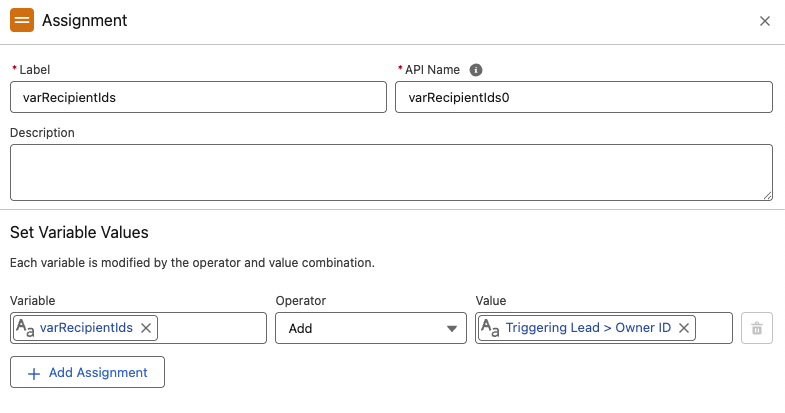Click empty space in Variable field
Viewport: 785px width, 413px height.
point(210,328)
